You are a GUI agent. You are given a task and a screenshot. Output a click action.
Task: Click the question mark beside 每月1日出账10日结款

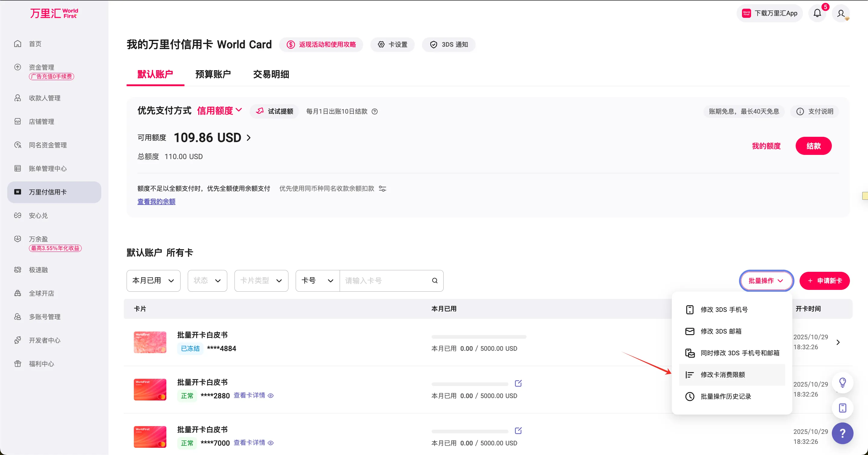[375, 111]
